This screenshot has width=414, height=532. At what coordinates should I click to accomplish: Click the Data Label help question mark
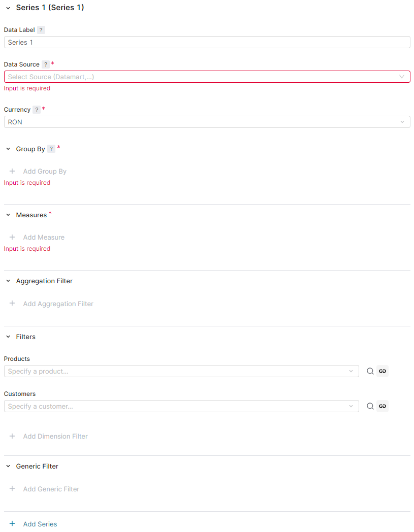41,30
